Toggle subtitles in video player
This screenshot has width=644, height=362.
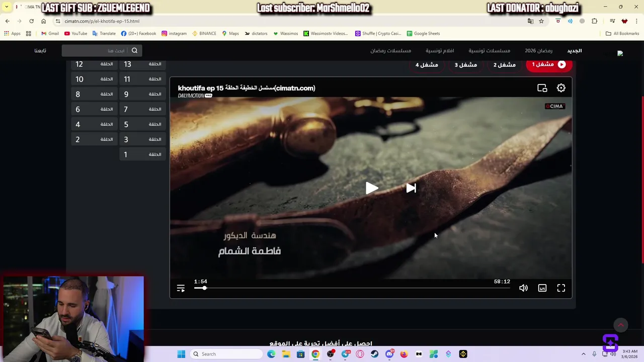[x=542, y=288]
